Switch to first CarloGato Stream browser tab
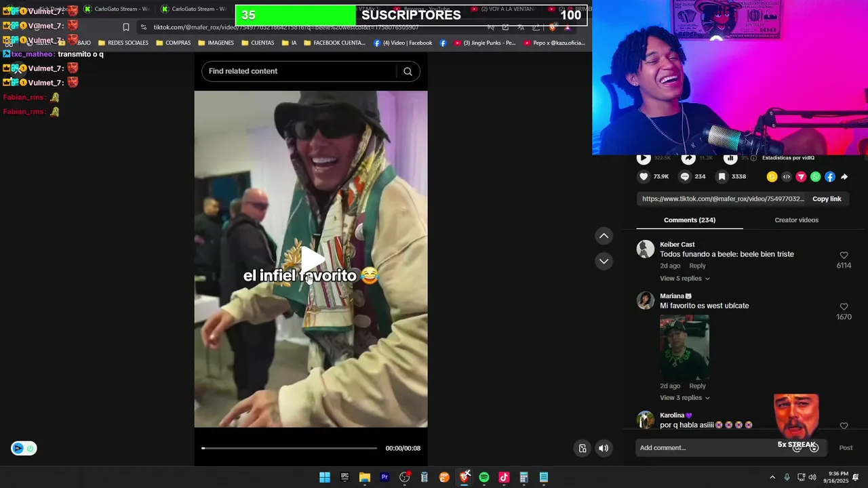The image size is (868, 488). (x=117, y=9)
